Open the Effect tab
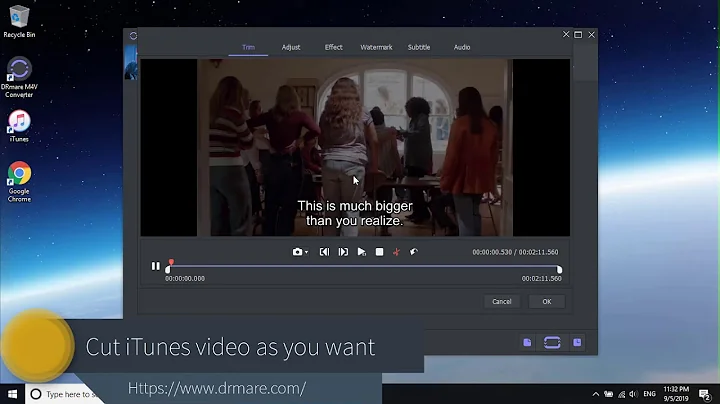Image resolution: width=720 pixels, height=404 pixels. coord(333,47)
